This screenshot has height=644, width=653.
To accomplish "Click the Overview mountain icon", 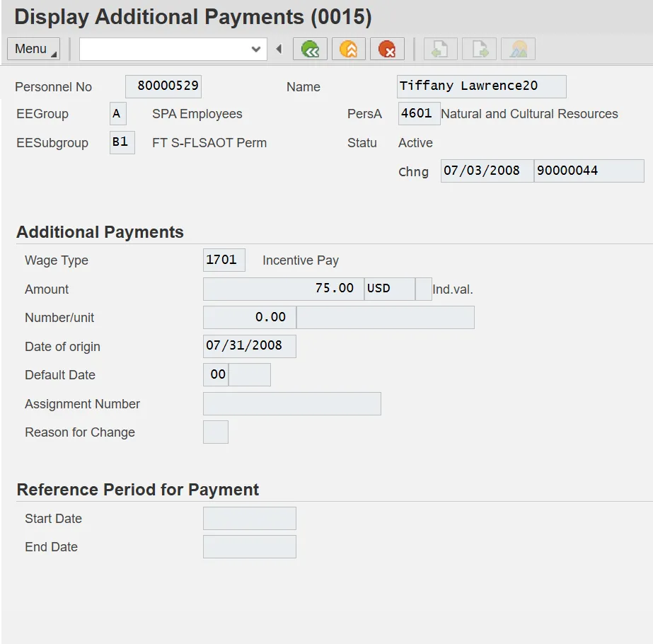I will [518, 49].
